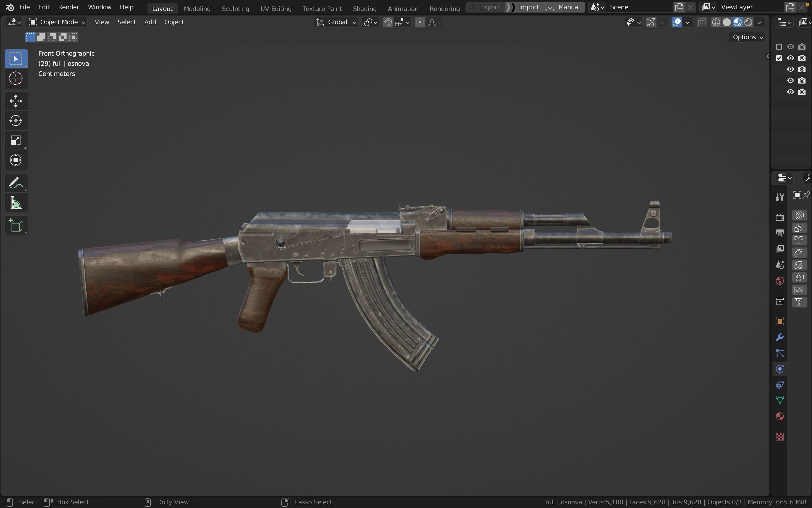Screen dimensions: 812x508
Task: Switch to the Modeling workspace tab
Action: [197, 8]
